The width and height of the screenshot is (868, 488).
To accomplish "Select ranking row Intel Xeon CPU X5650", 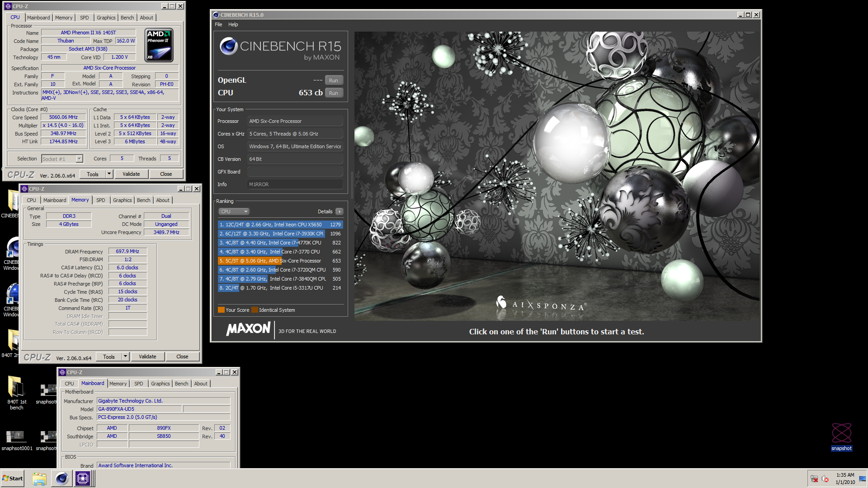I will (x=280, y=225).
